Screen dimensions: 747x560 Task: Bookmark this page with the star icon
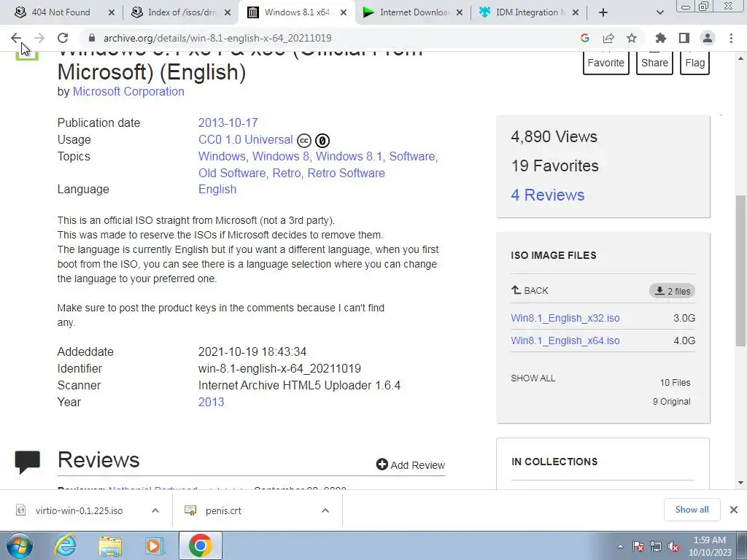pyautogui.click(x=632, y=38)
